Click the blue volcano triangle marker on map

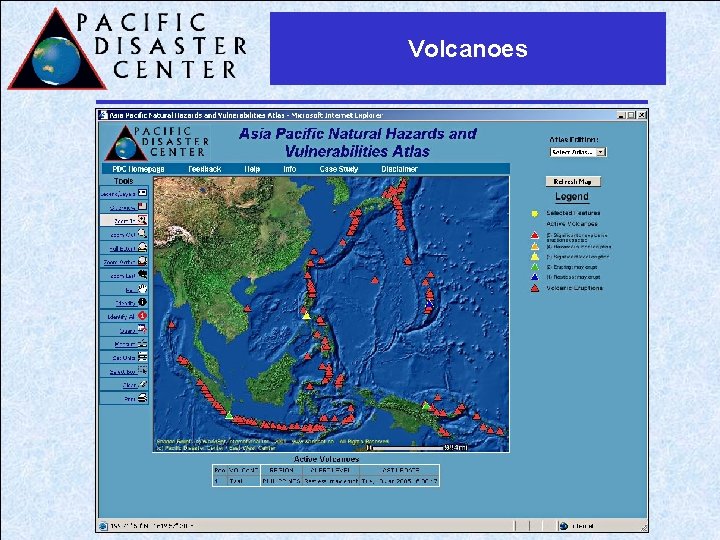tap(429, 304)
